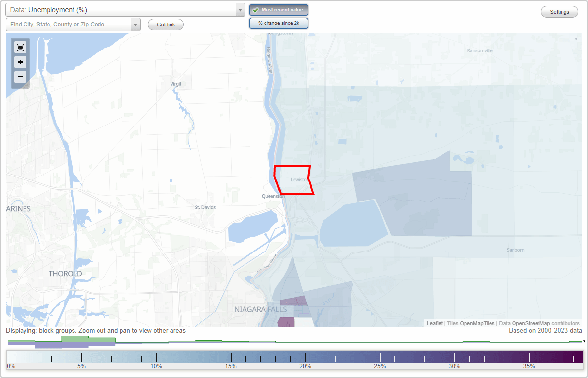Select the red-outlined Lewiston block group
This screenshot has width=588, height=378.
tap(293, 180)
